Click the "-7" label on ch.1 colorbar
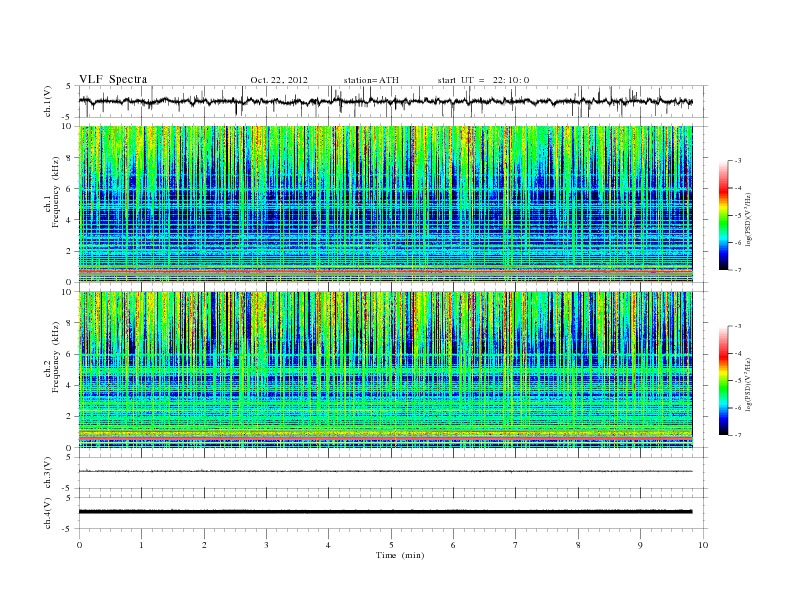This screenshot has height=612, width=792. click(x=738, y=270)
